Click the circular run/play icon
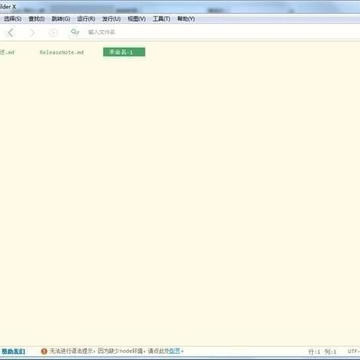The width and height of the screenshot is (360, 360). pos(53,33)
